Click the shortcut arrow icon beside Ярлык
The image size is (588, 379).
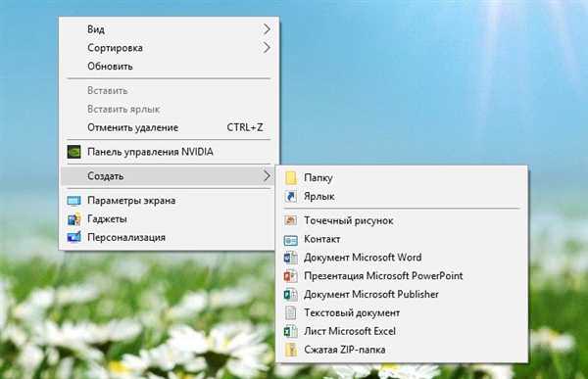[291, 197]
